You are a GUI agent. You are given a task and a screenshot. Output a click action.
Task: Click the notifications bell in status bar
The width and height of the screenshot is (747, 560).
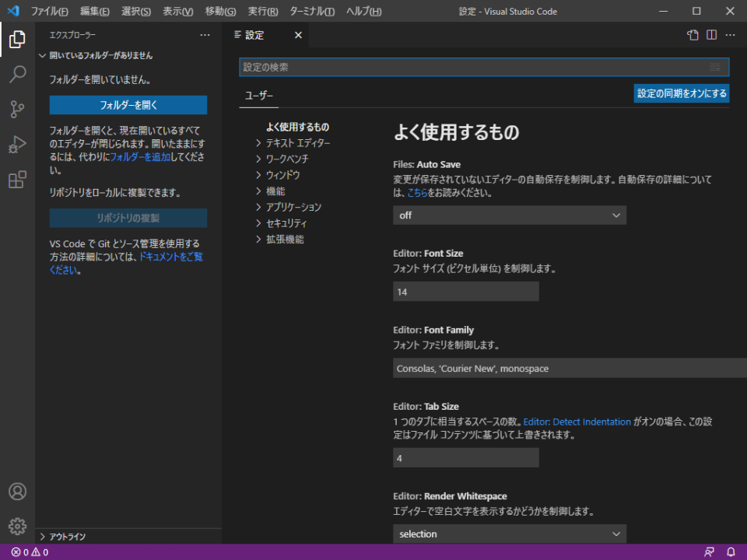tap(731, 552)
